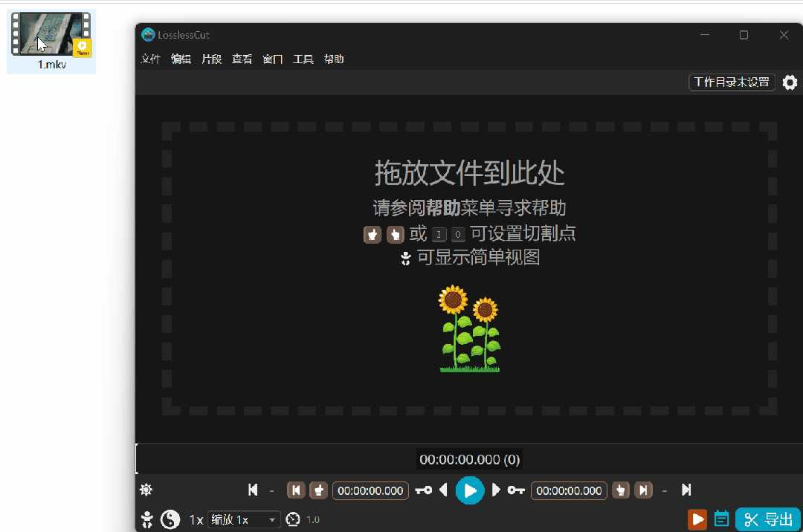Screen dimensions: 803x532
Task: Open timeline options with bottom-left gear icon
Action: (x=146, y=490)
